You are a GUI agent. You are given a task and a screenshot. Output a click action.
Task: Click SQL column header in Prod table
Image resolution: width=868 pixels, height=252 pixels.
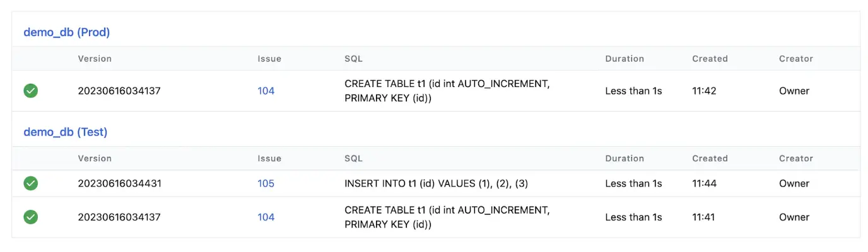pos(353,59)
